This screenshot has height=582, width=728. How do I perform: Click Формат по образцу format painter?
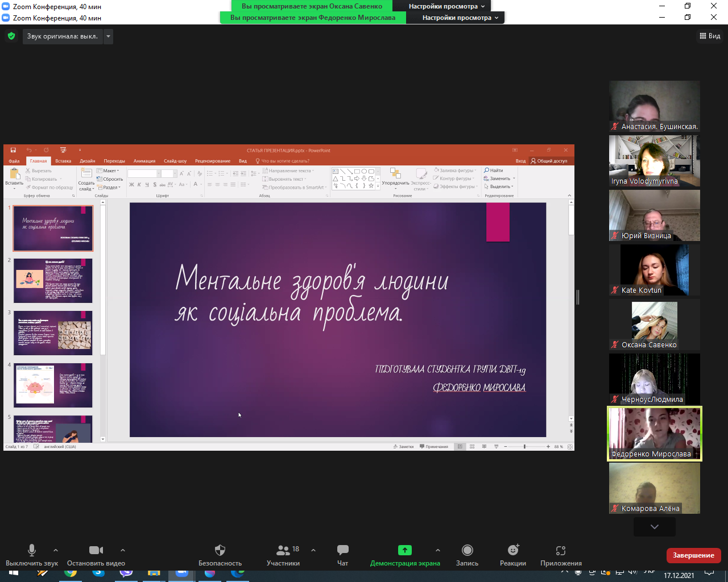click(49, 187)
